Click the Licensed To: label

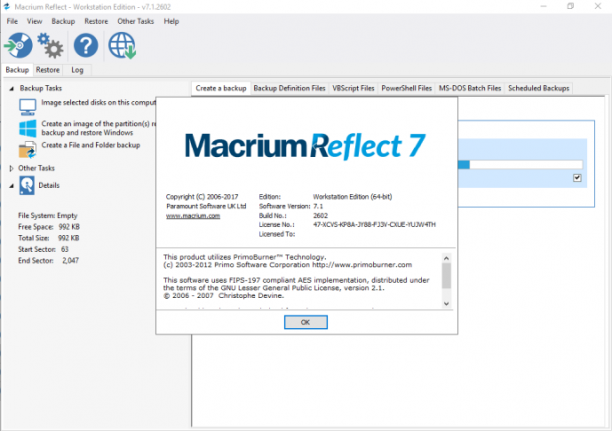tap(277, 234)
